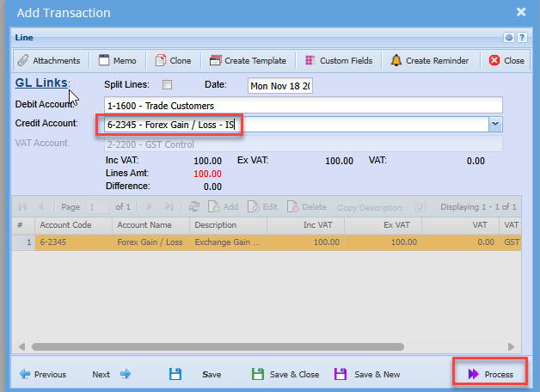The width and height of the screenshot is (540, 392).
Task: Click the Memo toolbar icon
Action: [x=117, y=61]
